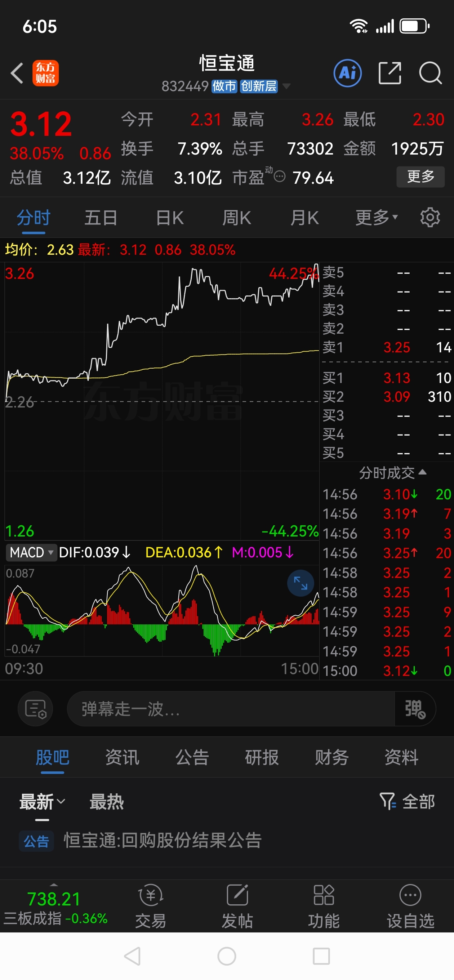This screenshot has height=980, width=454.
Task: Open the 公告 tab
Action: click(192, 757)
